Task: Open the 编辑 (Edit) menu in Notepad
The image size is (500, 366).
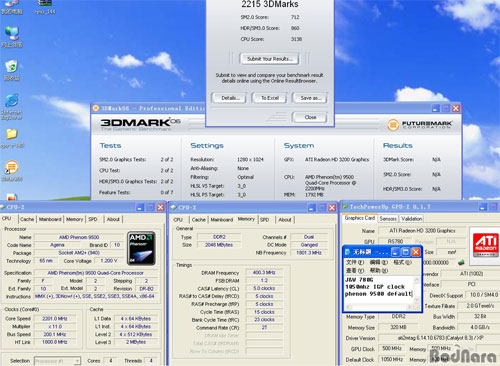Action: click(x=378, y=262)
